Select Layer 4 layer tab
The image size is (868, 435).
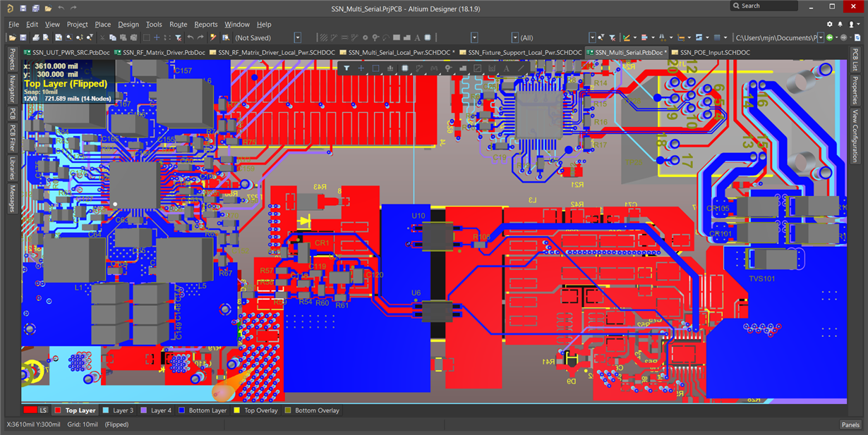coord(155,410)
